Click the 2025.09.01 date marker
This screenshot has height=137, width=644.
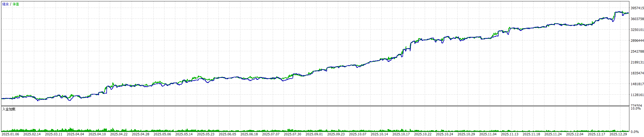click(x=314, y=134)
